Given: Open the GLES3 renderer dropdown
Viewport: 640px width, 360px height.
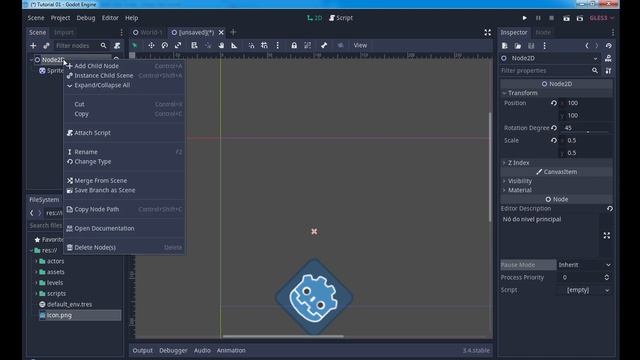Looking at the screenshot, I should click(602, 18).
